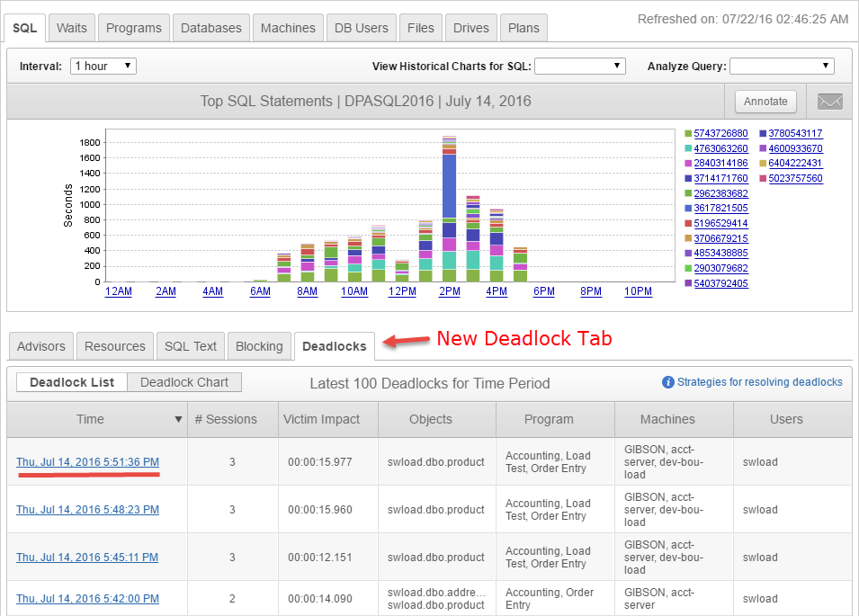
Task: Click the blue info icon beside Strategies
Action: click(668, 382)
